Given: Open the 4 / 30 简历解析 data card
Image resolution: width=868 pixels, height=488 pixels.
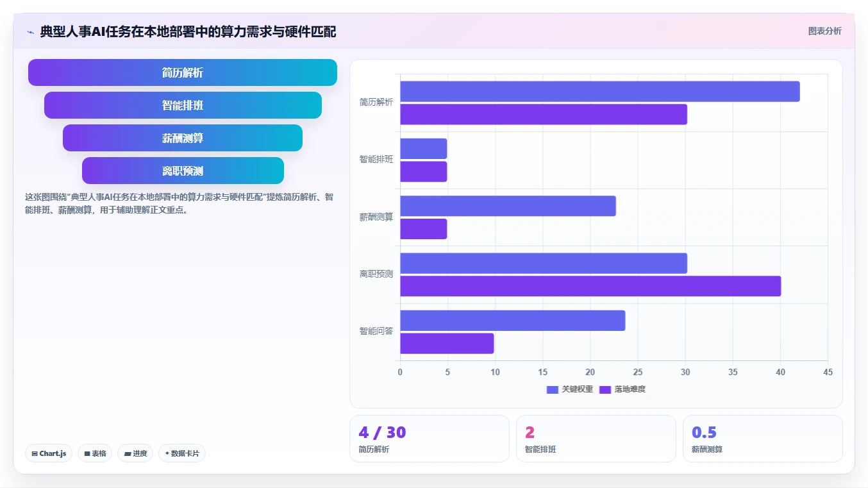Looking at the screenshot, I should click(x=430, y=439).
